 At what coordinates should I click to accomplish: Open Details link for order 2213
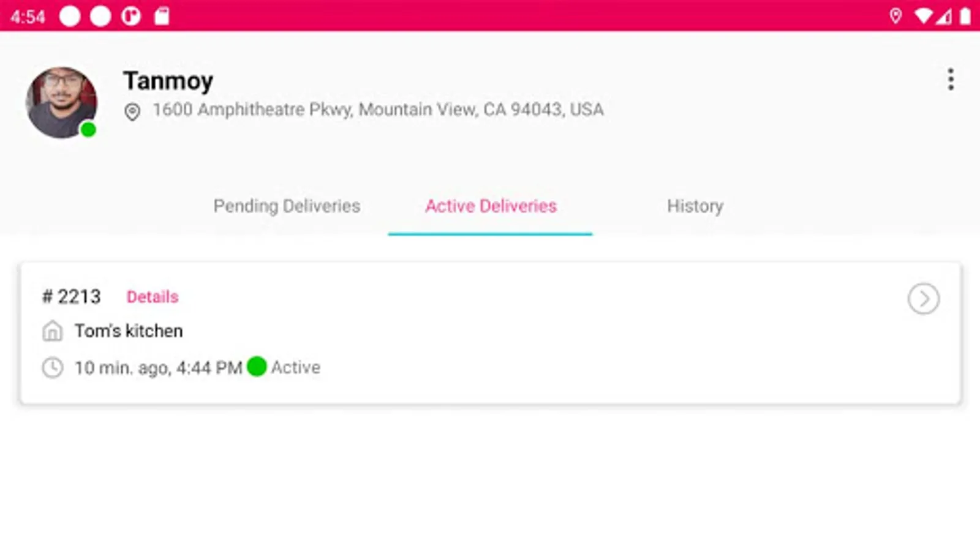coord(153,297)
